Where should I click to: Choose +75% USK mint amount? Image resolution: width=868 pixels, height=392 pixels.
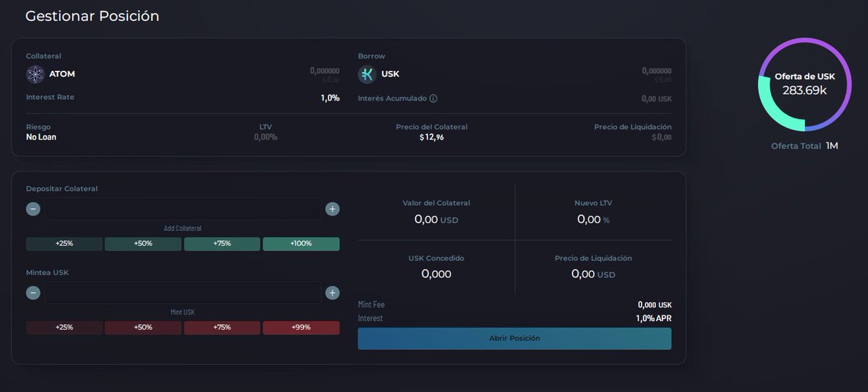point(222,328)
